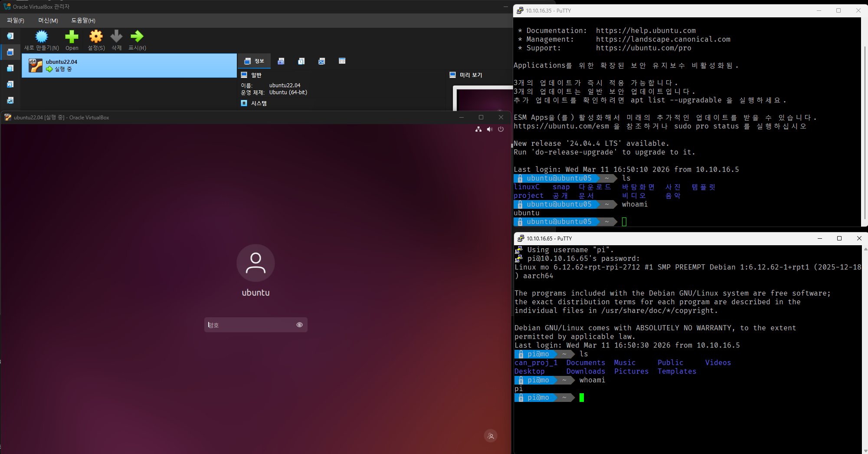Click VirtualBox 관리자 title bar logo icon
The image size is (868, 454).
[7, 7]
